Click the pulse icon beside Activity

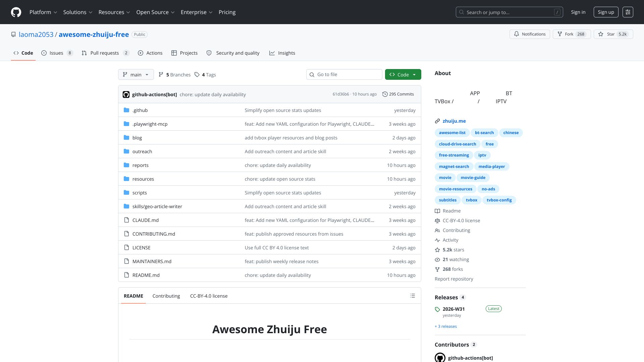(437, 240)
